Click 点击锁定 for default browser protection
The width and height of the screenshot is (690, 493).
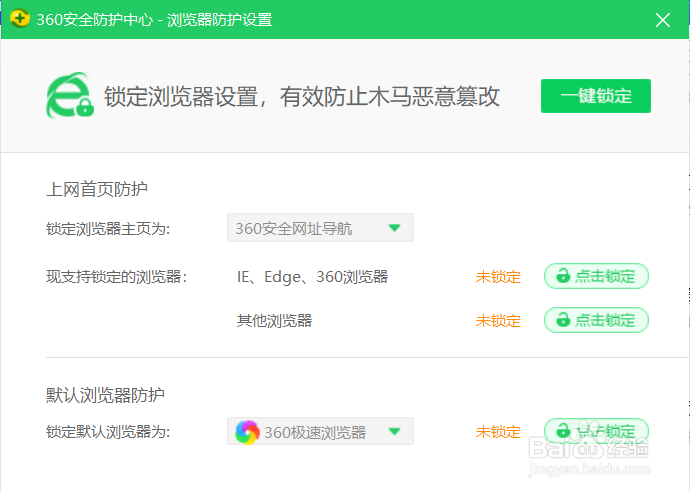point(596,430)
